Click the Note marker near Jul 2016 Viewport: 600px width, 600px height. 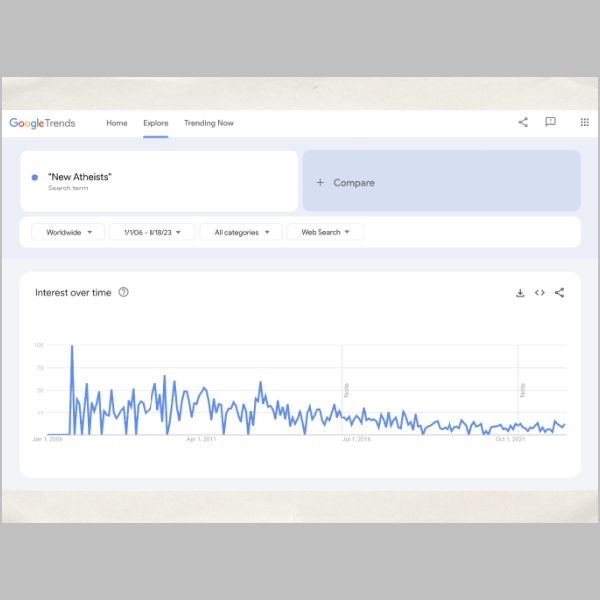347,390
